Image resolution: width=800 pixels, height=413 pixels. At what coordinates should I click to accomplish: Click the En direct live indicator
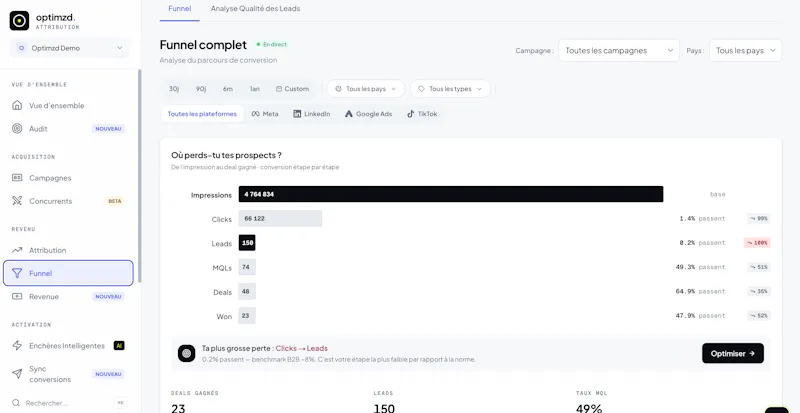[x=272, y=44]
